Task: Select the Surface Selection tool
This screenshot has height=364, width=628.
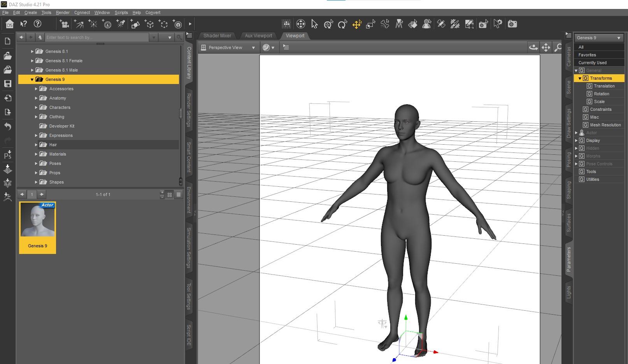Action: pyautogui.click(x=413, y=24)
